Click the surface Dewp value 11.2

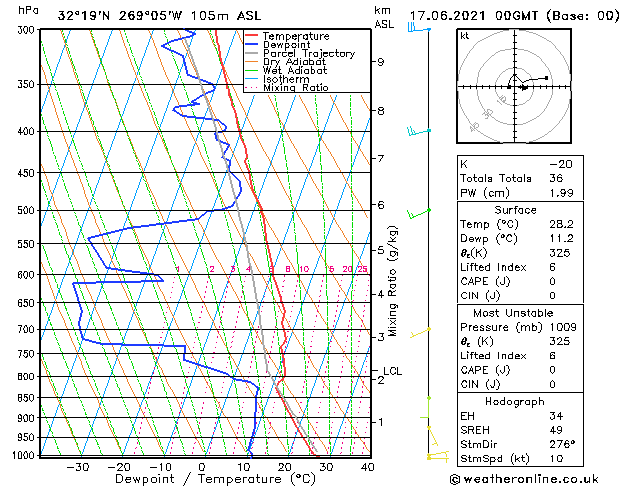(x=561, y=239)
